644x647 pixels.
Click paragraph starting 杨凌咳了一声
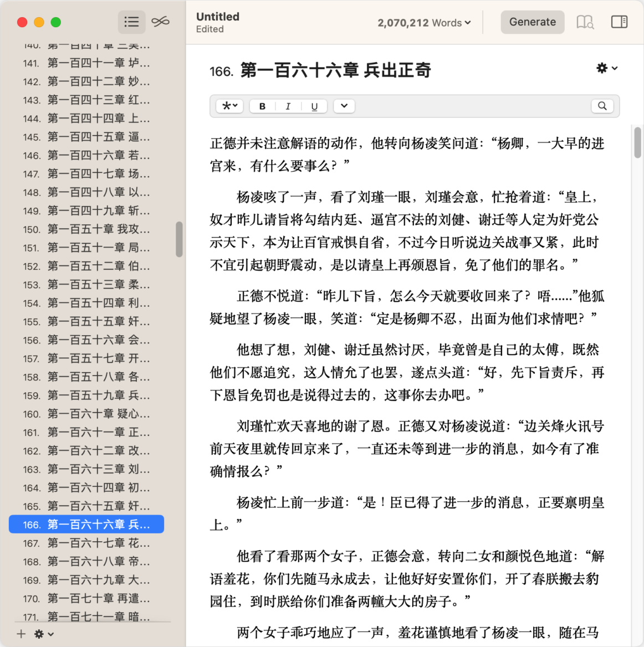pyautogui.click(x=407, y=231)
